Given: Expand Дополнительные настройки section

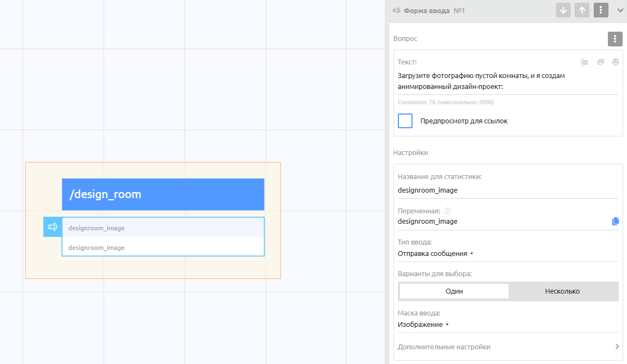Looking at the screenshot, I should 507,347.
